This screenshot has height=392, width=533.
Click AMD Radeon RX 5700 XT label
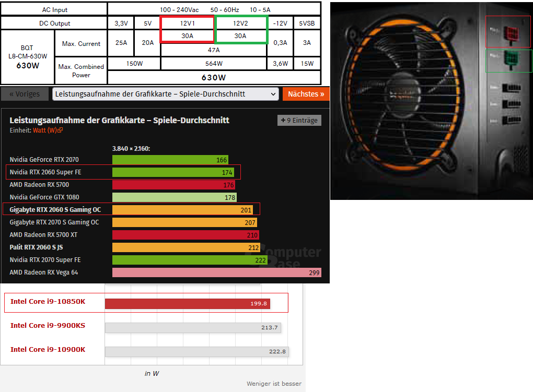(43, 235)
